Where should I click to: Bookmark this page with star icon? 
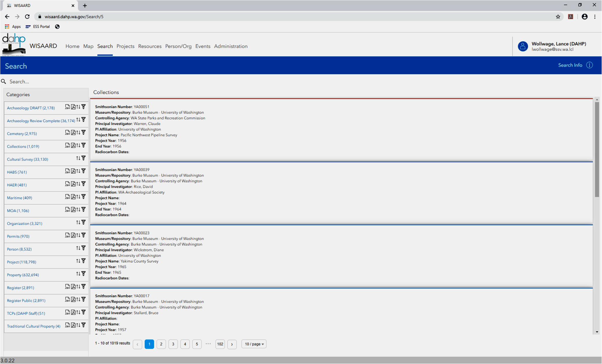coord(558,17)
